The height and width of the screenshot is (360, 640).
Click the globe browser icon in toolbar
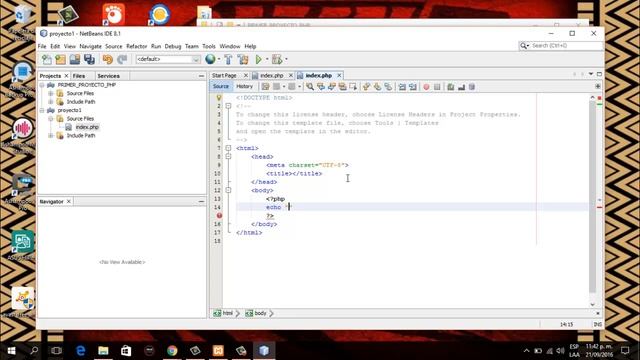pyautogui.click(x=210, y=60)
